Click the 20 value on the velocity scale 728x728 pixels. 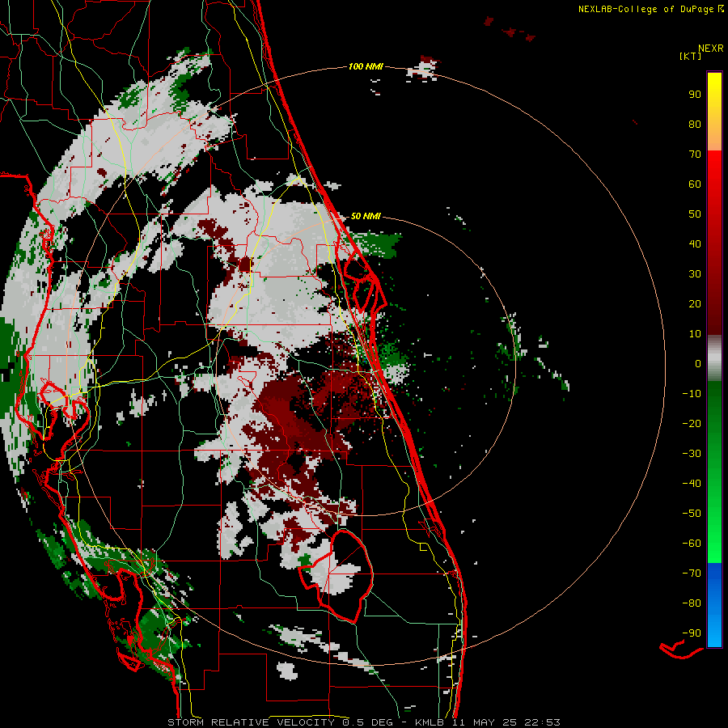point(695,303)
